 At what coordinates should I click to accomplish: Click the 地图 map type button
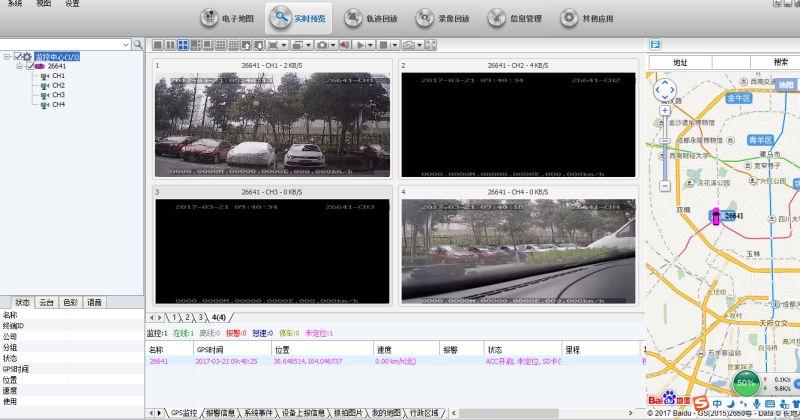pos(786,85)
